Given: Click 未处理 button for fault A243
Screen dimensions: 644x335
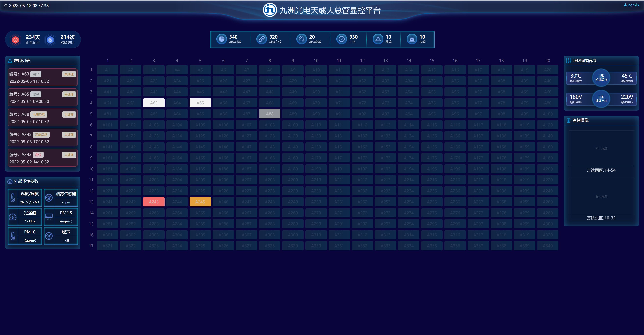Looking at the screenshot, I should pos(69,155).
